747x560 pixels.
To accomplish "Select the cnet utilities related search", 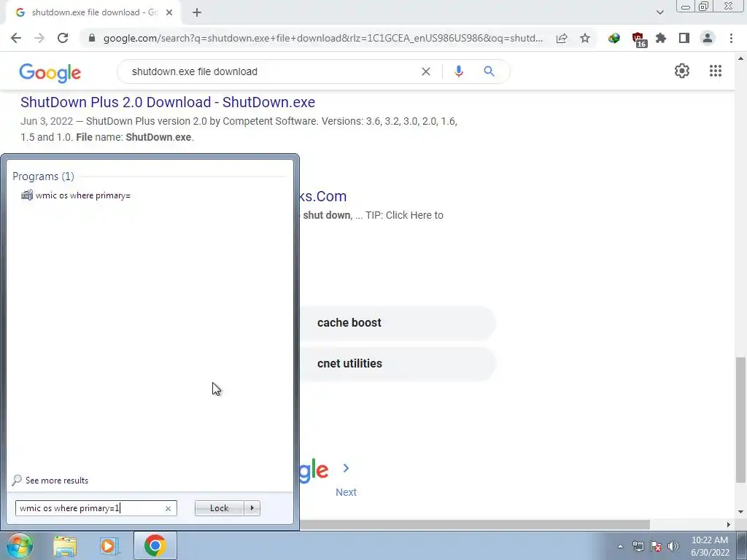I will coord(398,364).
